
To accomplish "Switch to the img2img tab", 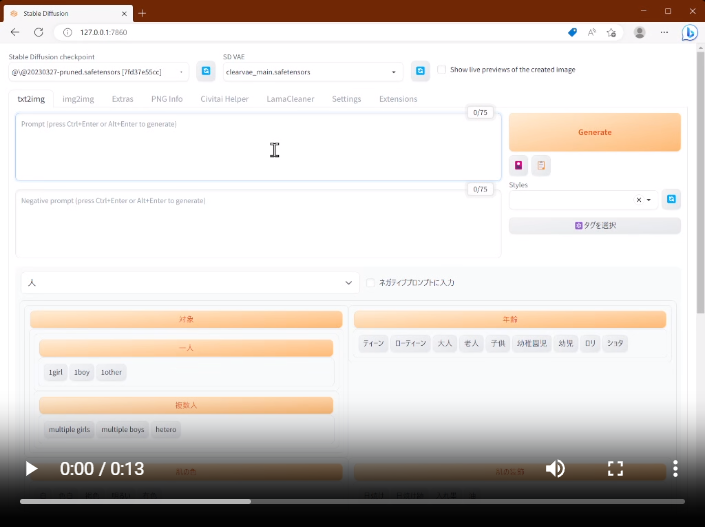I will (x=78, y=99).
